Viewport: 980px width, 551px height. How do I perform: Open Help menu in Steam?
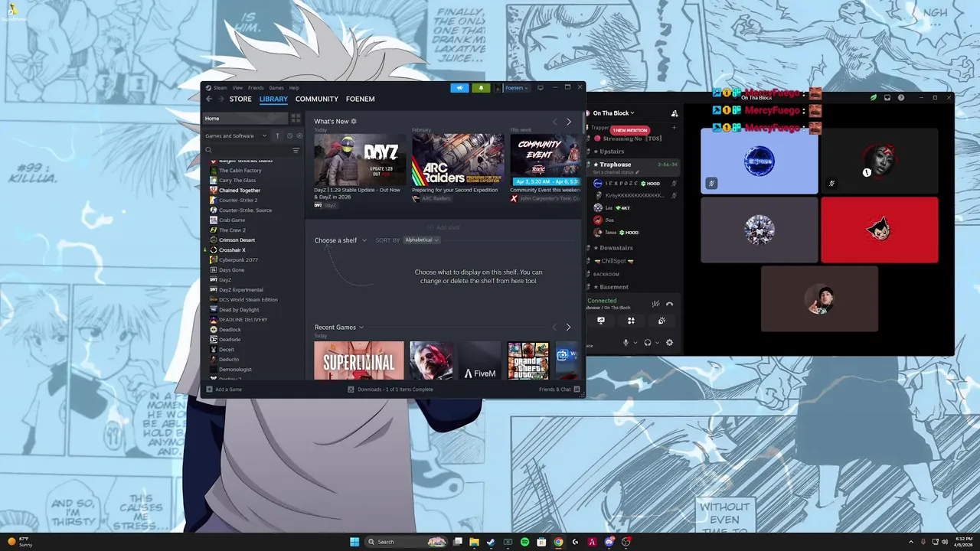294,88
